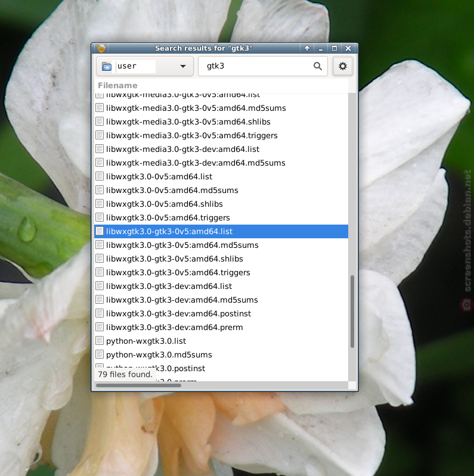Minimize the search results window

coord(321,48)
